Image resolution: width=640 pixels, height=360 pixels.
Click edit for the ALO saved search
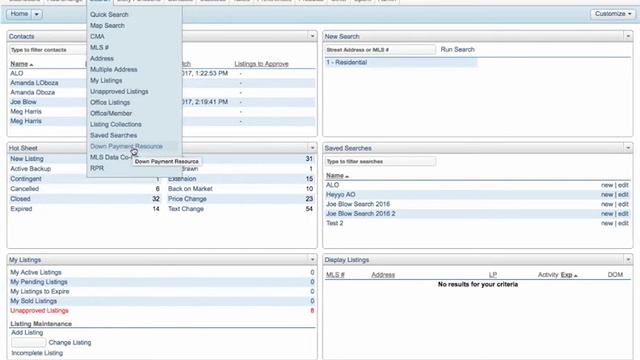(x=623, y=185)
